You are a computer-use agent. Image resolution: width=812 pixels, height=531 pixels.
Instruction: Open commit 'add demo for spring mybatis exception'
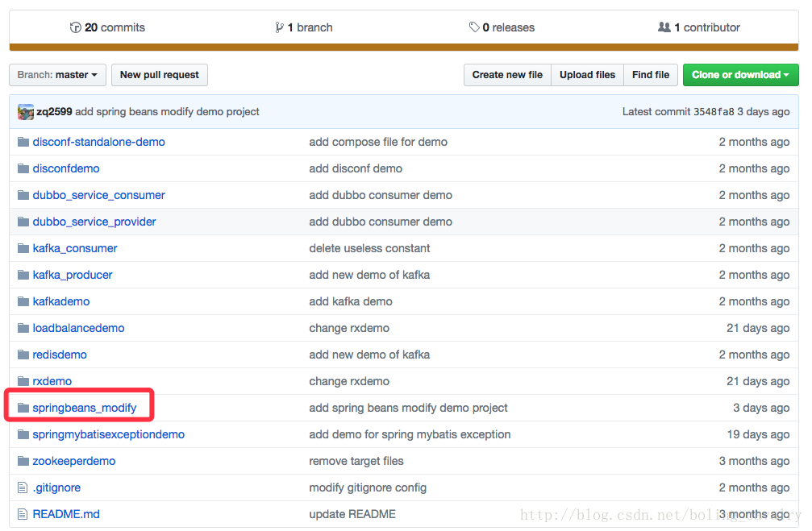click(x=410, y=434)
